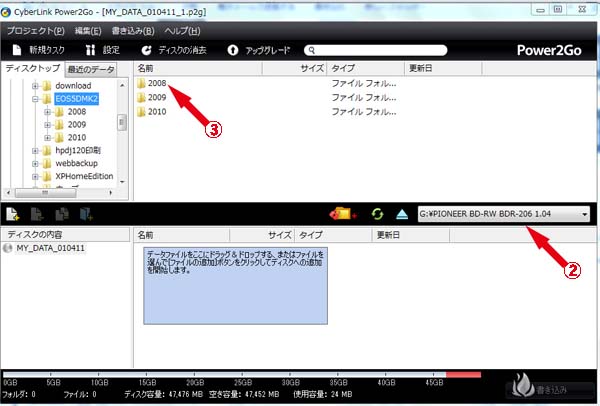Select 2008 under EOS5DMK2 in the tree
Screen dimensions: 600x406
[x=77, y=112]
